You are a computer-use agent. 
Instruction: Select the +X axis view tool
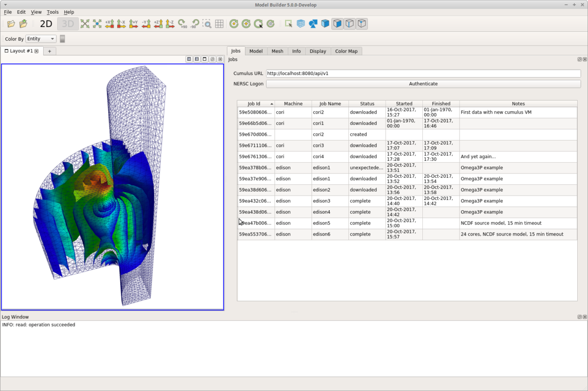click(x=109, y=24)
